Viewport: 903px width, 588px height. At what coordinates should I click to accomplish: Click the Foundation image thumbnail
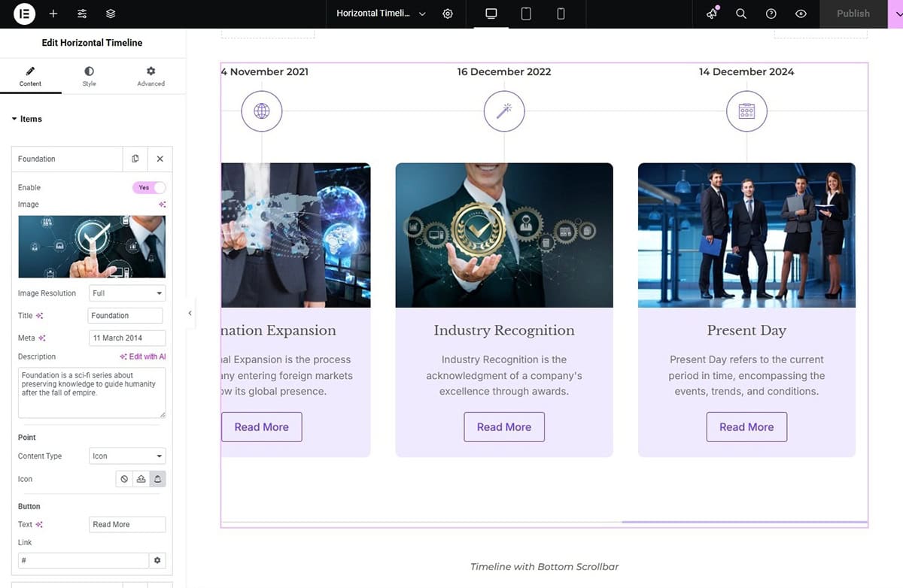coord(92,247)
